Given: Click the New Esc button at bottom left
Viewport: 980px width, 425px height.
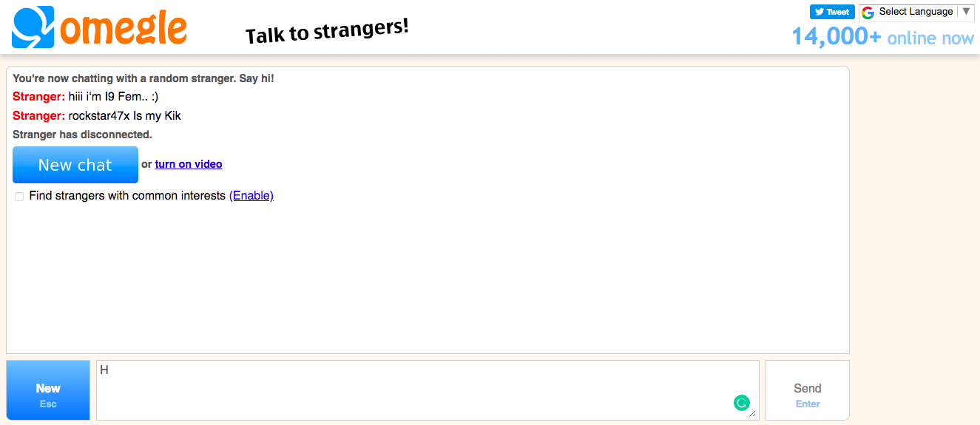Looking at the screenshot, I should tap(48, 390).
